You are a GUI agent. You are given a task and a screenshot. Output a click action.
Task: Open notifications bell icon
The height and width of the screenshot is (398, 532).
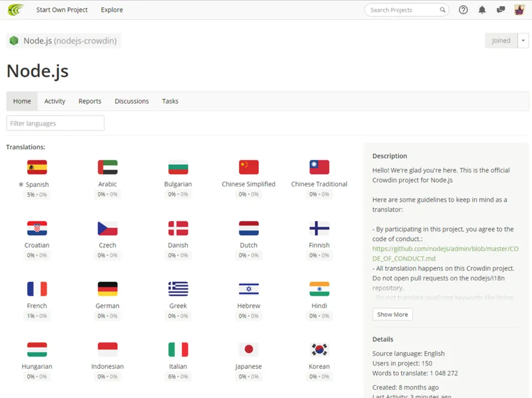[482, 10]
